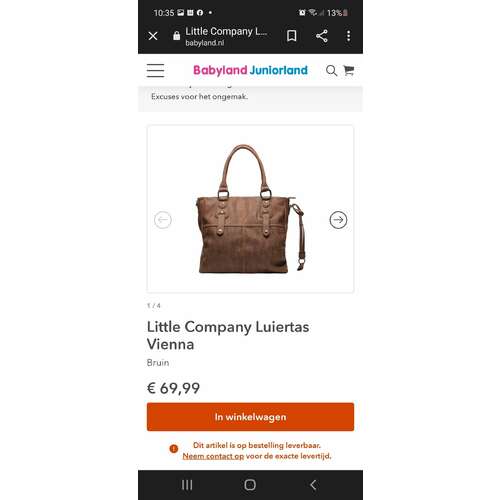Screen dimensions: 500x500
Task: Show previous product image with left arrow
Action: pos(163,220)
